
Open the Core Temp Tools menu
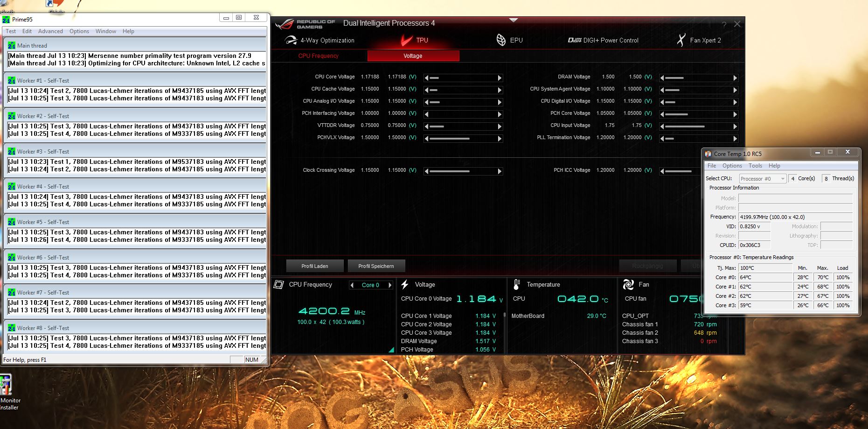(x=756, y=166)
